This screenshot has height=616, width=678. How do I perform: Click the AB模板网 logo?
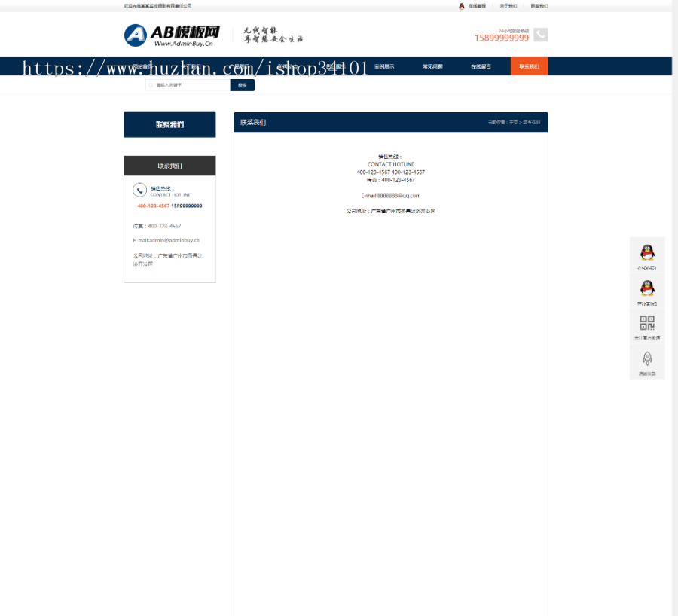tap(169, 35)
